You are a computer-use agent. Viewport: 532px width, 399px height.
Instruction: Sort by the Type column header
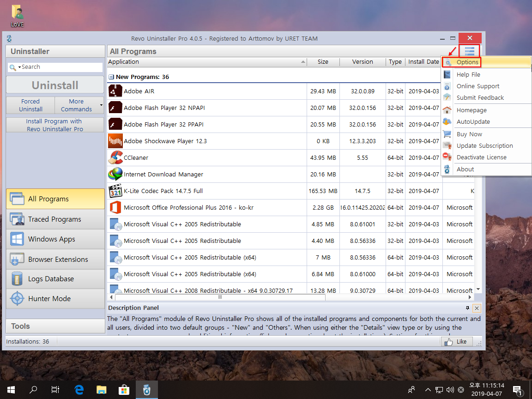(x=395, y=62)
